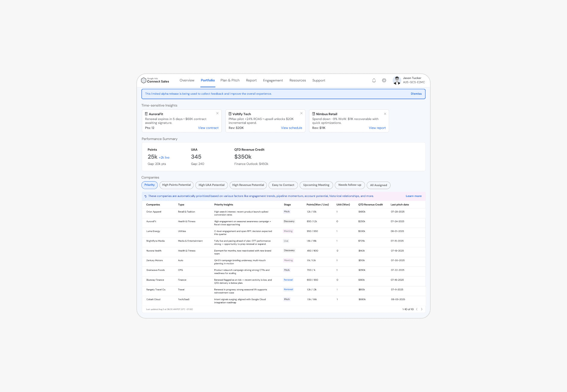This screenshot has height=392, width=567.
Task: Switch to the Engagement tab
Action: point(273,81)
